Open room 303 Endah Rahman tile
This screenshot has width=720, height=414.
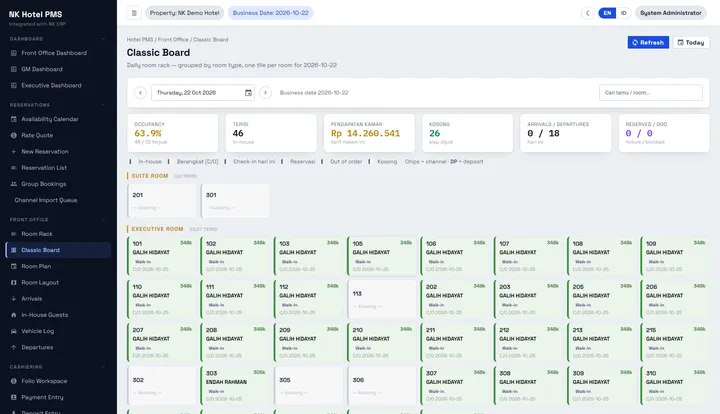pos(235,385)
